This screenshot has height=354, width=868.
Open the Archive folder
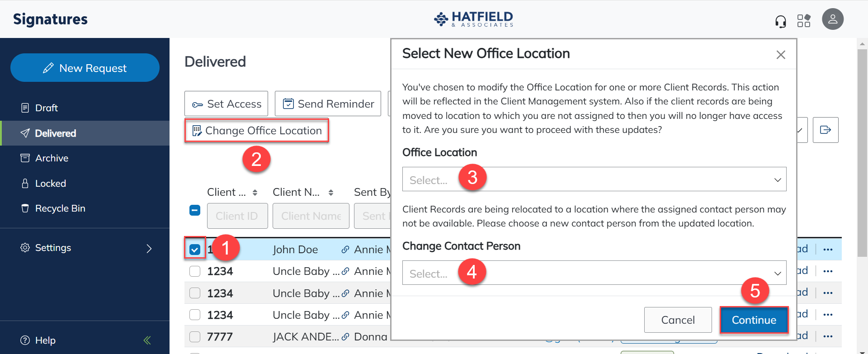click(x=85, y=158)
